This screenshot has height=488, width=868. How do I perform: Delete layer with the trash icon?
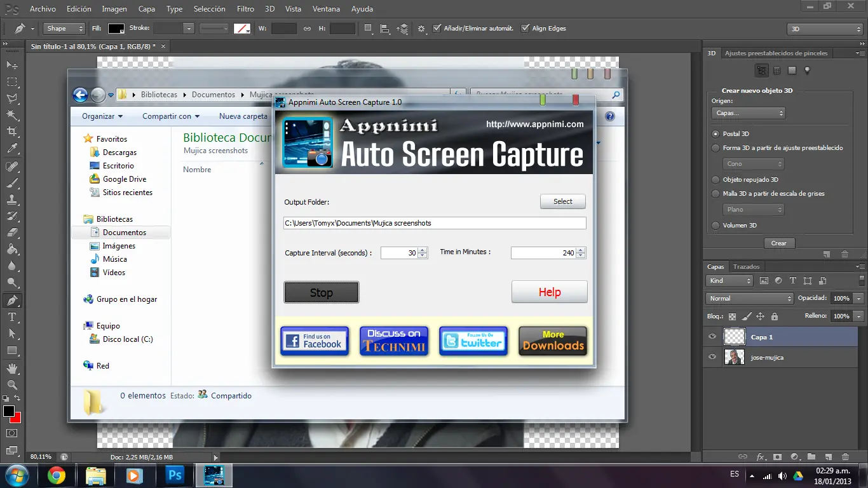point(845,457)
